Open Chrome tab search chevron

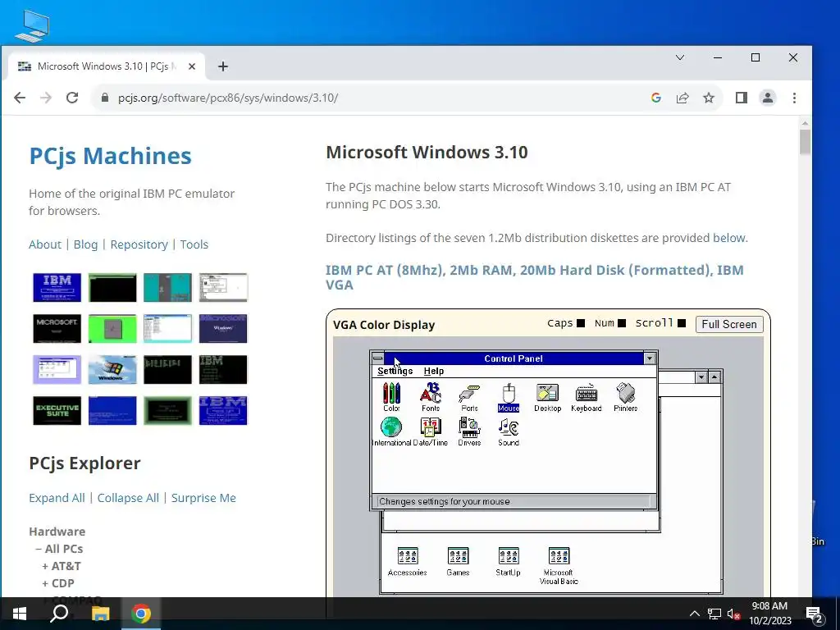(680, 57)
